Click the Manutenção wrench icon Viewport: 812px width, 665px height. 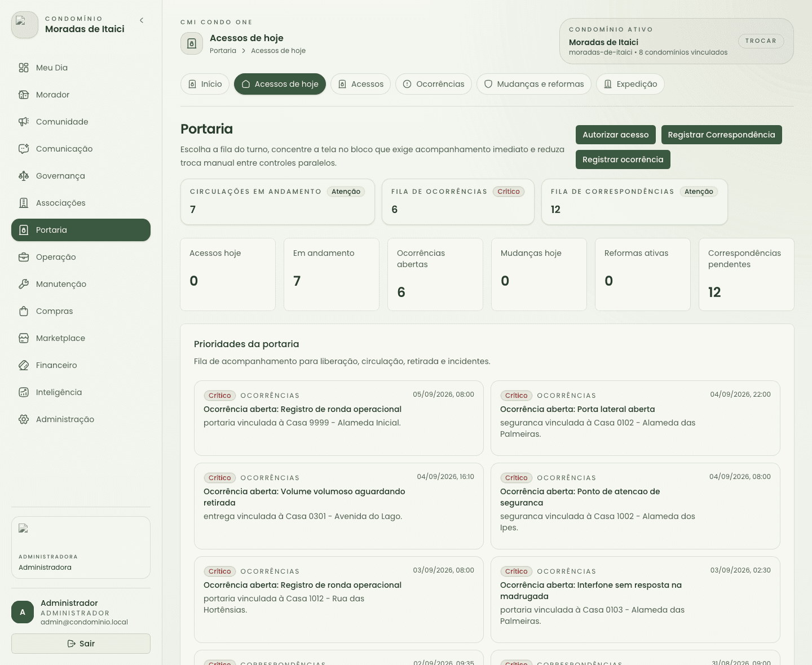(24, 284)
